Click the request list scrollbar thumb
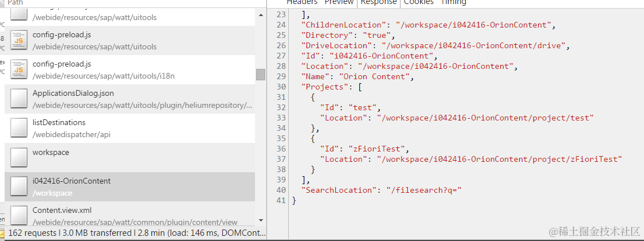The width and height of the screenshot is (644, 241). coord(261,75)
